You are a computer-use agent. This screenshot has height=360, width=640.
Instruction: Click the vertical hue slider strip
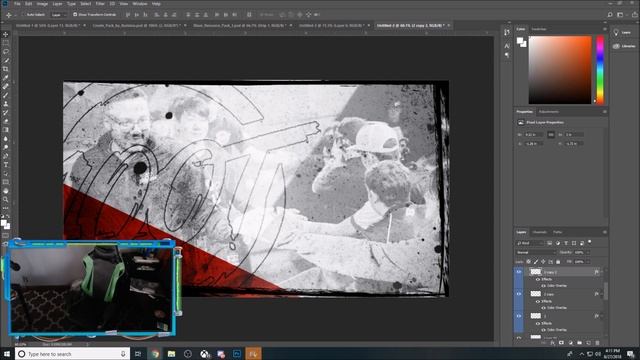(x=600, y=70)
